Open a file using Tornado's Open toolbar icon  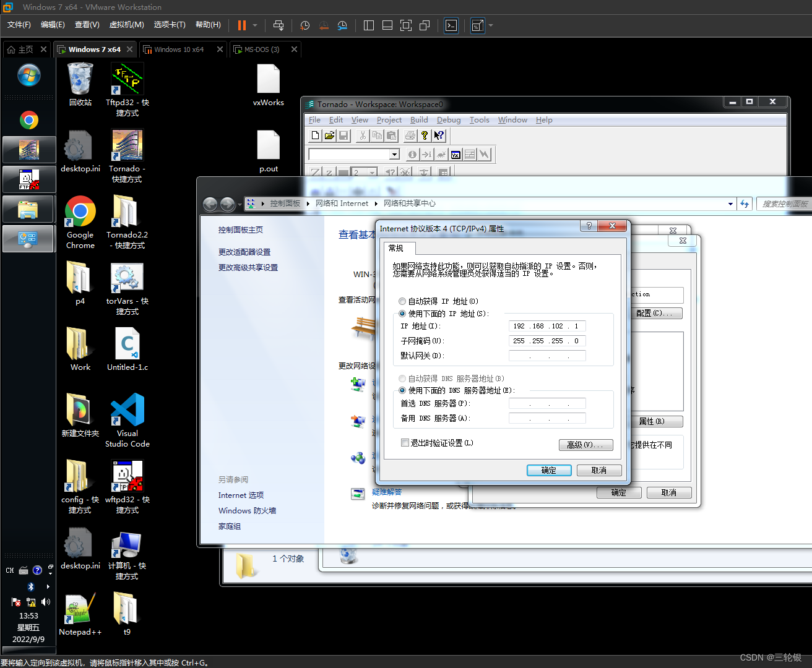[x=329, y=135]
